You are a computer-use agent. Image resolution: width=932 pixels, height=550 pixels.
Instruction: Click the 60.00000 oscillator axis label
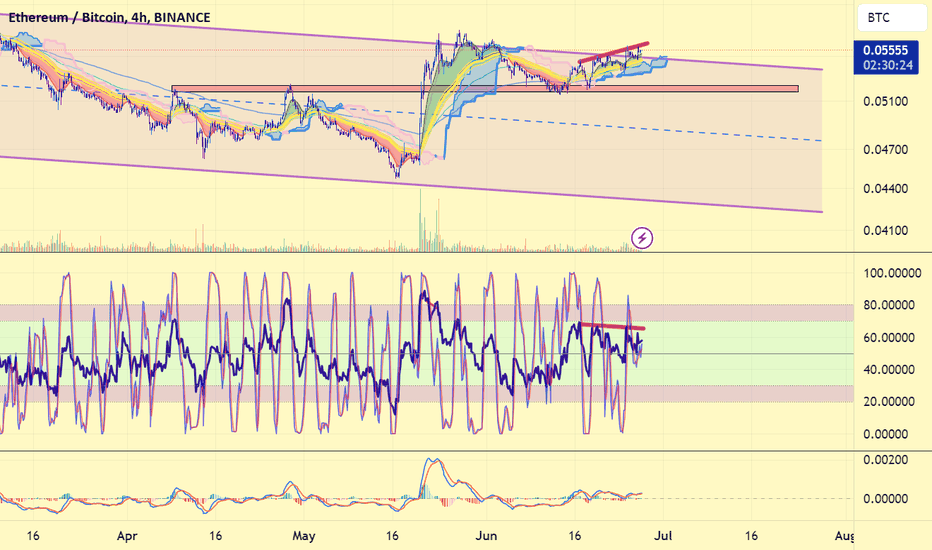[889, 338]
